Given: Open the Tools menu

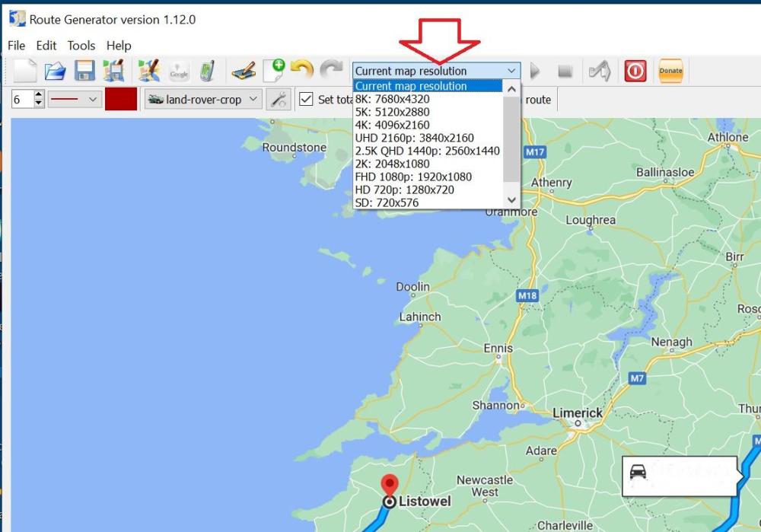Looking at the screenshot, I should 81,46.
